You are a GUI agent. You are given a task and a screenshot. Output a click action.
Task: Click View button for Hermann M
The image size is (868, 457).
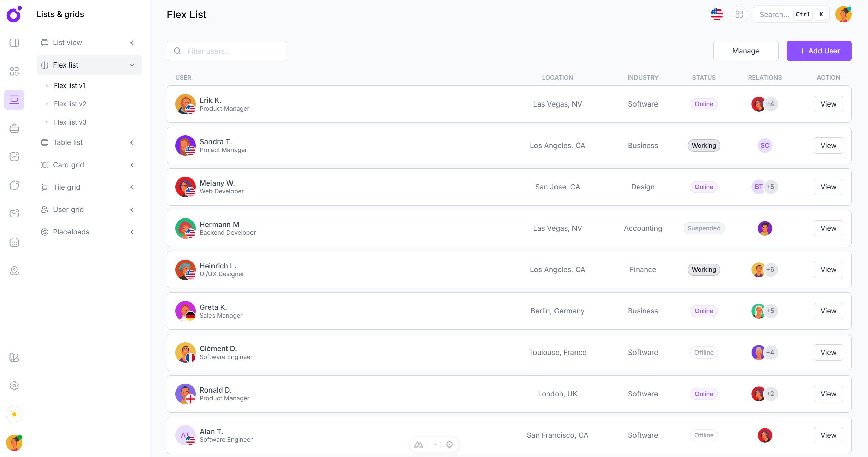(x=828, y=228)
